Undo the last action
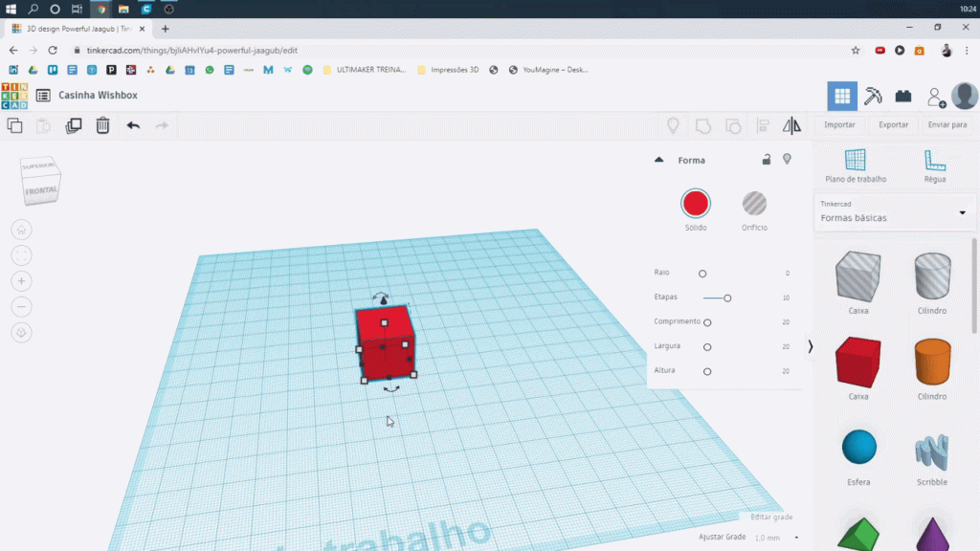Viewport: 980px width, 551px height. point(133,125)
